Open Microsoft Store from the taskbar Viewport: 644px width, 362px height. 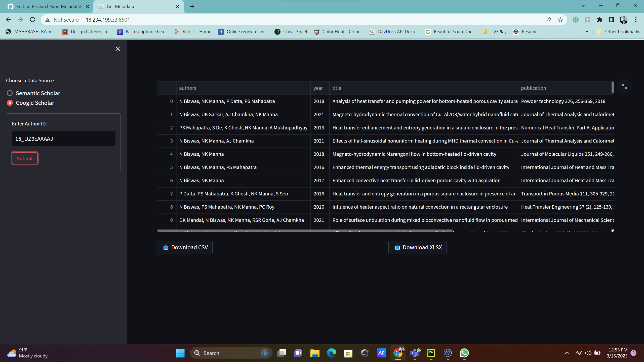coord(348,353)
